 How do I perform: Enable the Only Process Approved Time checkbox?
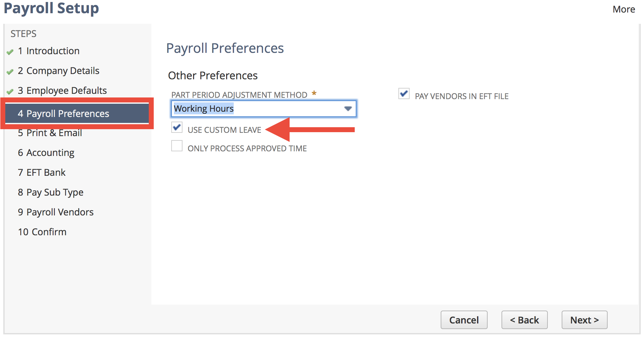[x=177, y=146]
